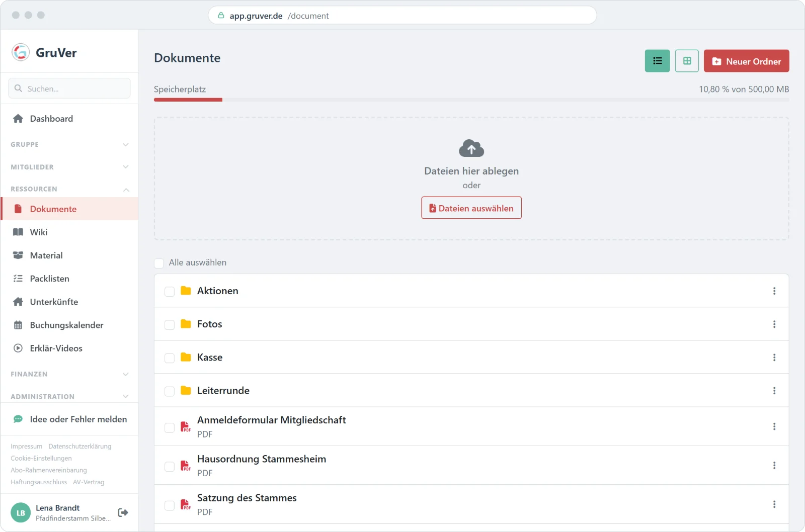Viewport: 805px width, 532px height.
Task: Go to Packlisten in sidebar
Action: 69,279
